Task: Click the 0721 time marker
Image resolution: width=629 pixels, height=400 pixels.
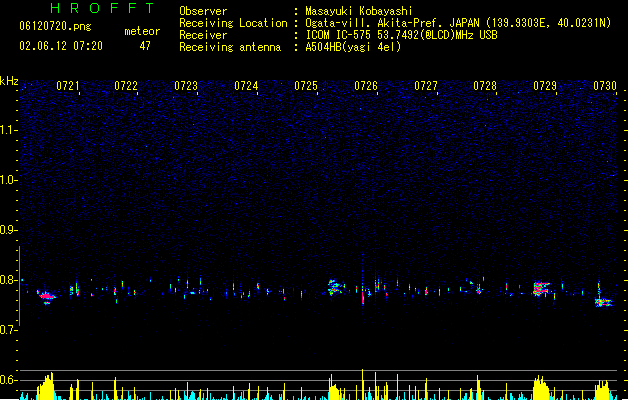Action: (68, 86)
